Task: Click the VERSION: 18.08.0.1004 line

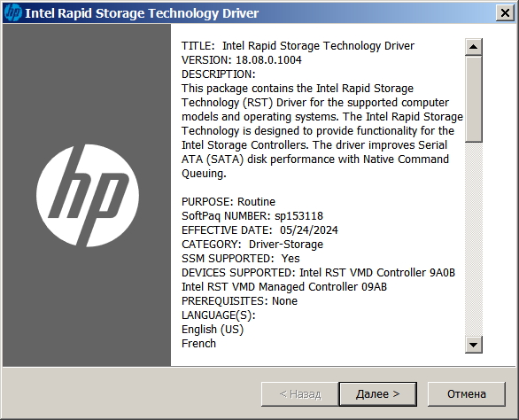Action: coord(241,60)
